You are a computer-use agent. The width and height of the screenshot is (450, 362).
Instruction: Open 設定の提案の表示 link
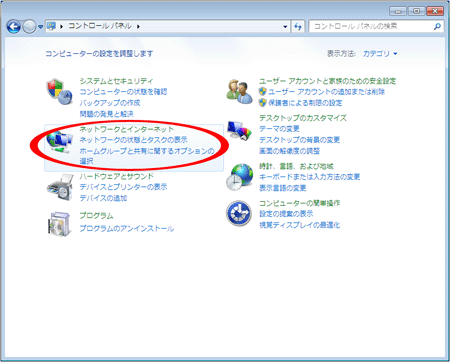coord(286,214)
